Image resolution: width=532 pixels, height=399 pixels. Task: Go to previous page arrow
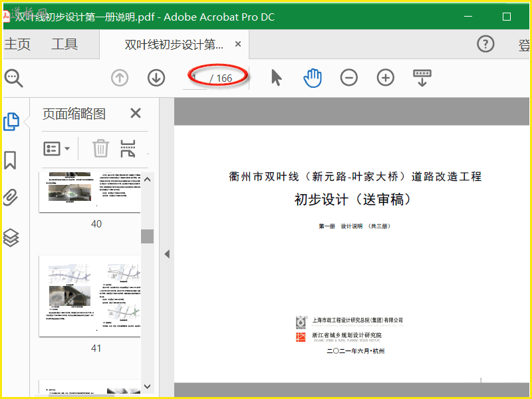click(120, 78)
